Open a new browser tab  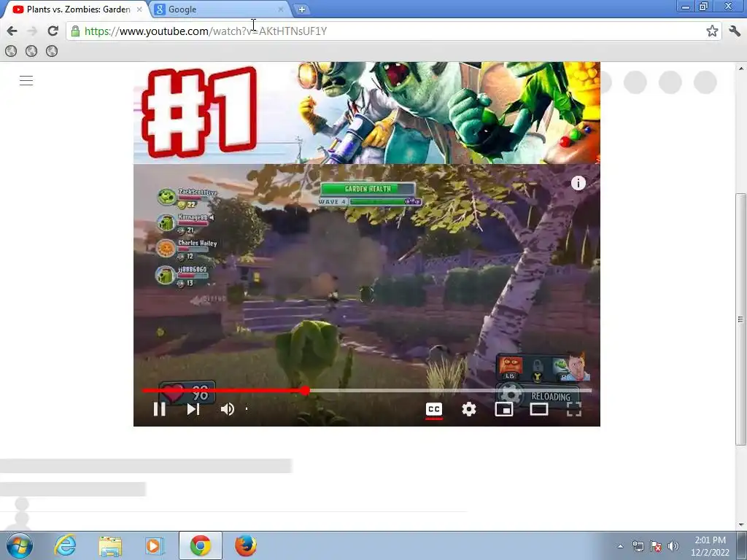[x=301, y=9]
